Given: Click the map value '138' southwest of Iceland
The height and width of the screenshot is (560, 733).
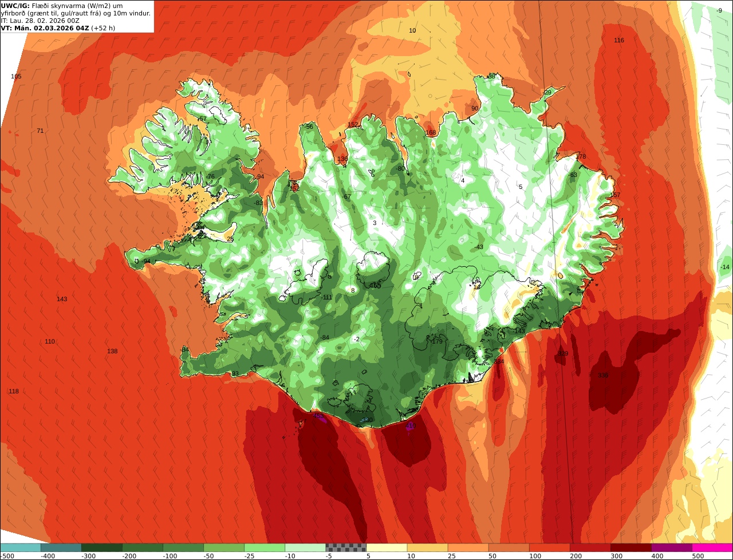Looking at the screenshot, I should pyautogui.click(x=112, y=352).
